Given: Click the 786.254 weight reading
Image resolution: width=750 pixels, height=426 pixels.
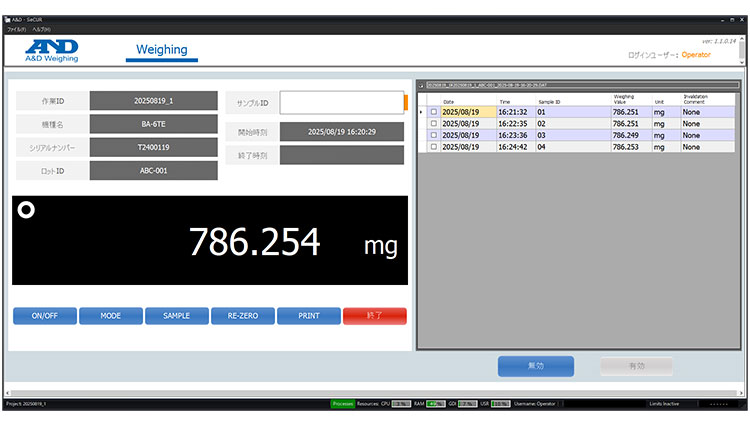Looking at the screenshot, I should click(x=254, y=241).
